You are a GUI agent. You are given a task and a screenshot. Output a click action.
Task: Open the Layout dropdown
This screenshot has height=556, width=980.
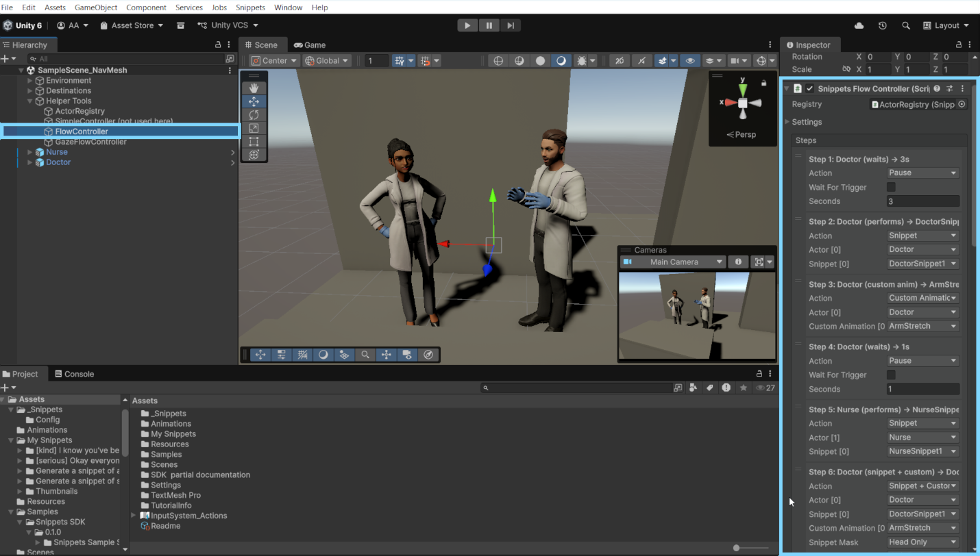click(x=946, y=25)
